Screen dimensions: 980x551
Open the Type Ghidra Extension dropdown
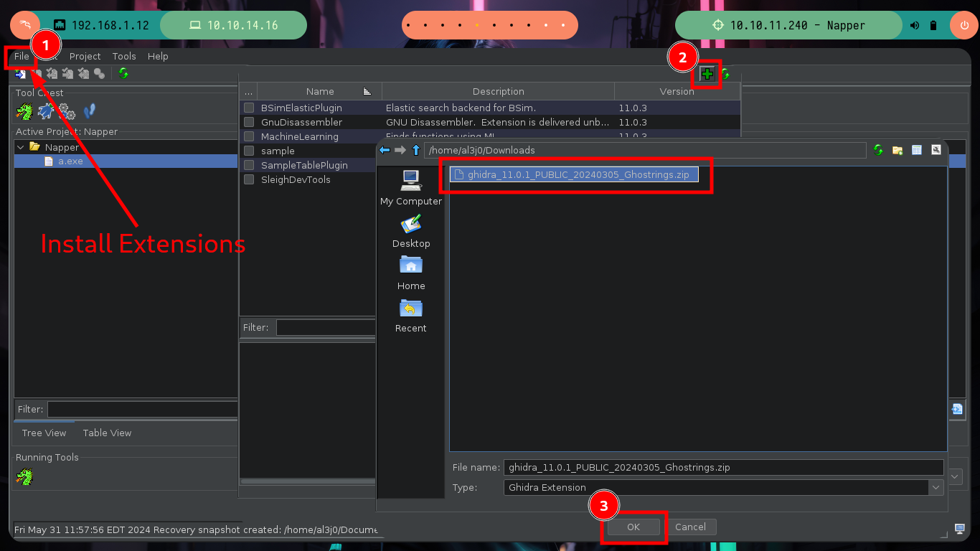[936, 488]
